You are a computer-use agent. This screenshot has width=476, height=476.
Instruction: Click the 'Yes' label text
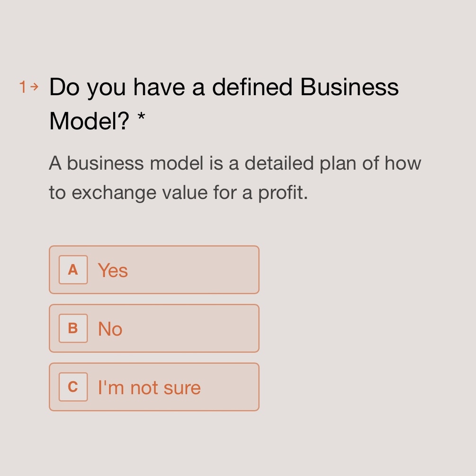pos(113,270)
